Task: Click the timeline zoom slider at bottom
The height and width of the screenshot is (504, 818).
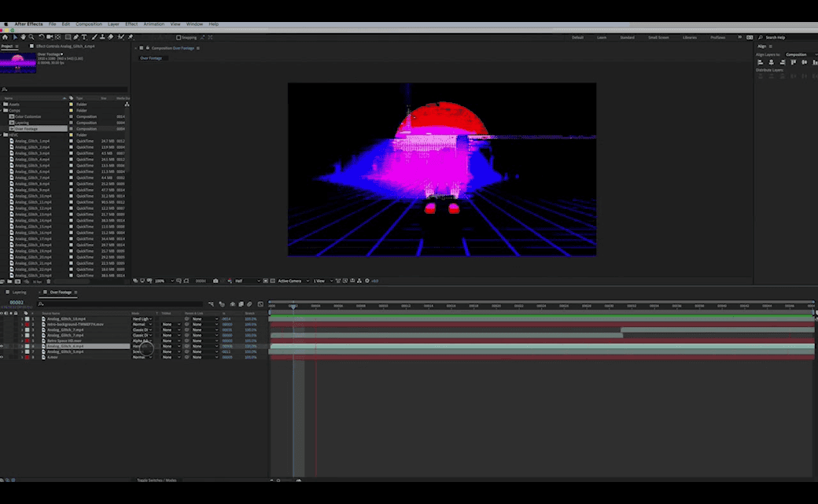Action: (x=285, y=480)
